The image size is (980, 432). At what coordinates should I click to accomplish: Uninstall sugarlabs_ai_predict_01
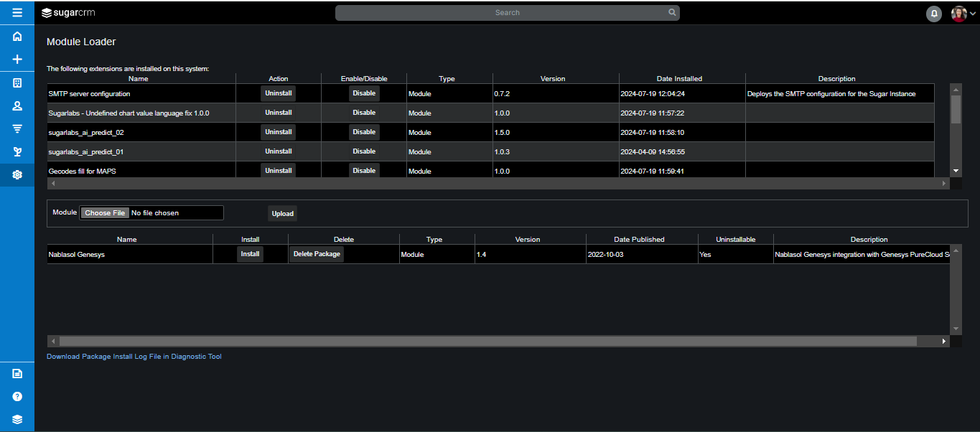(x=279, y=151)
